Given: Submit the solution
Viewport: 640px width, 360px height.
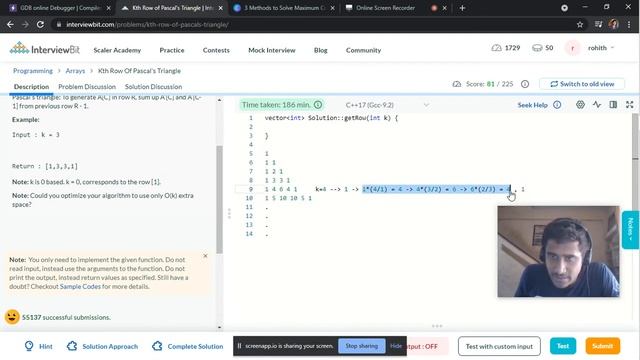Looking at the screenshot, I should 602,346.
